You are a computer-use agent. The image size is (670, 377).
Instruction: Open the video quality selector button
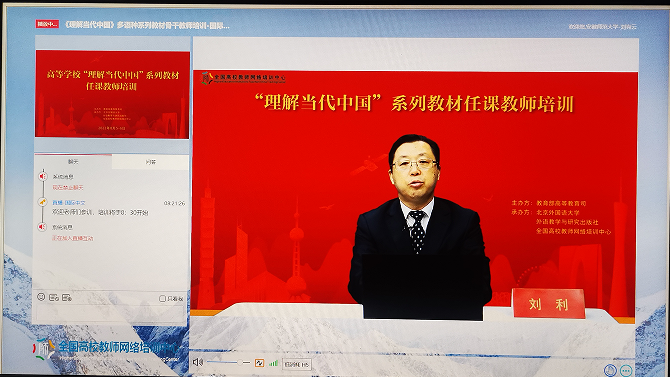coord(297,364)
